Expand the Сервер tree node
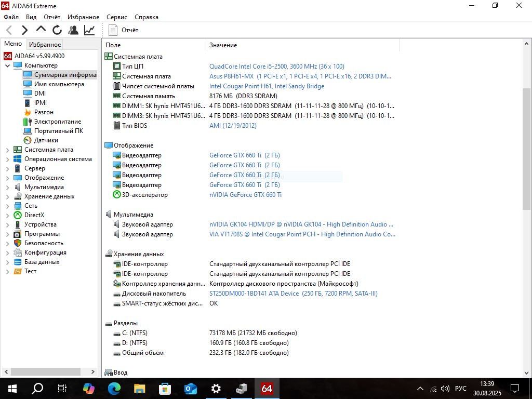The width and height of the screenshot is (532, 399). (7, 168)
